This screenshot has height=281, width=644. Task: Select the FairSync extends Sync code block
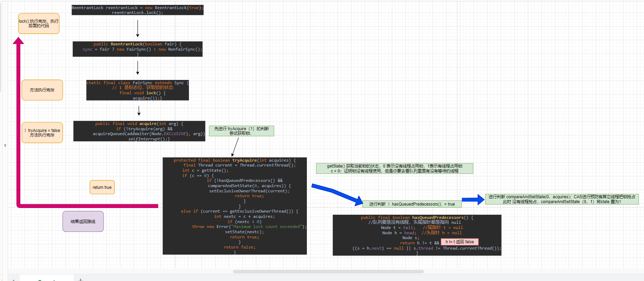tap(137, 90)
